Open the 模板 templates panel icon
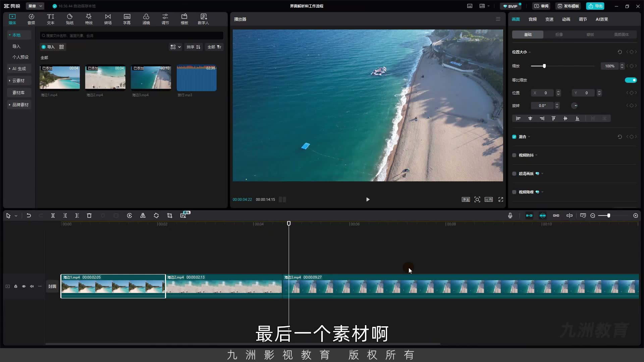 184,19
